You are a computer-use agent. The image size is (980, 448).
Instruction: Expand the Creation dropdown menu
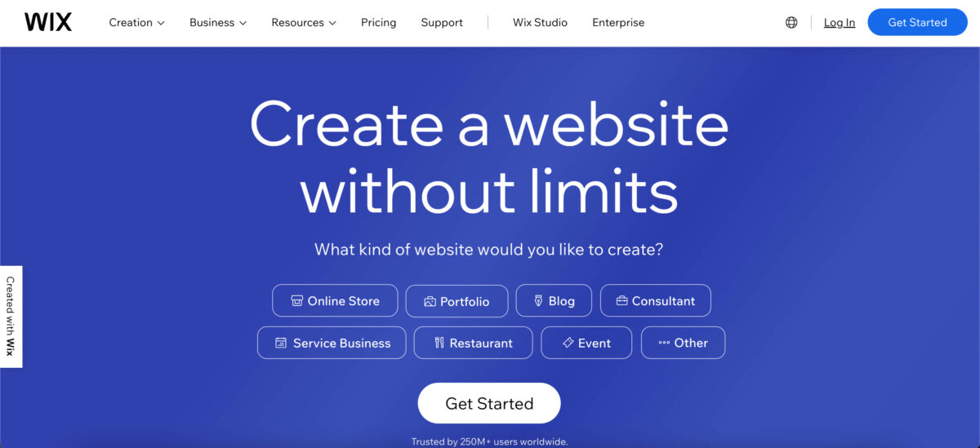coord(137,23)
